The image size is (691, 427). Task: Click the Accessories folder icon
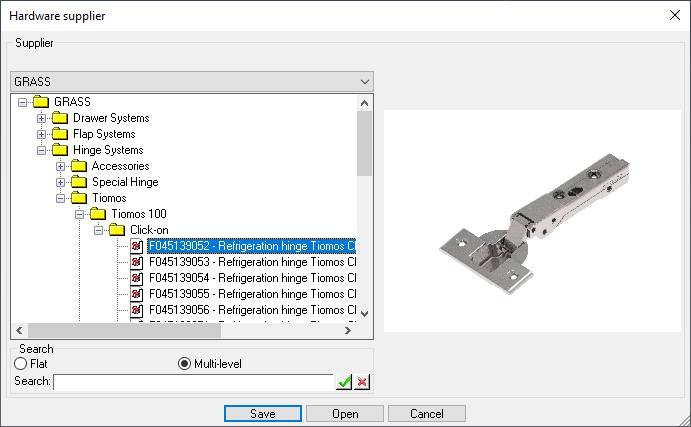[x=79, y=166]
